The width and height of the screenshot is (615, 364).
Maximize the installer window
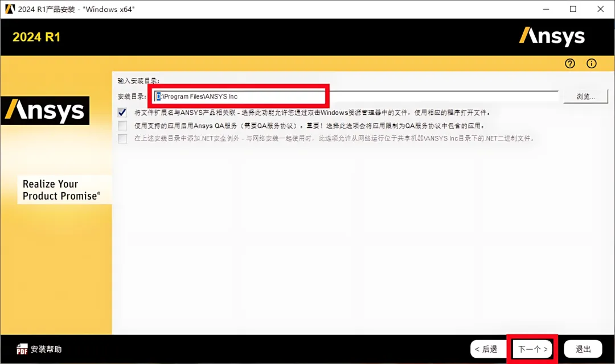573,9
